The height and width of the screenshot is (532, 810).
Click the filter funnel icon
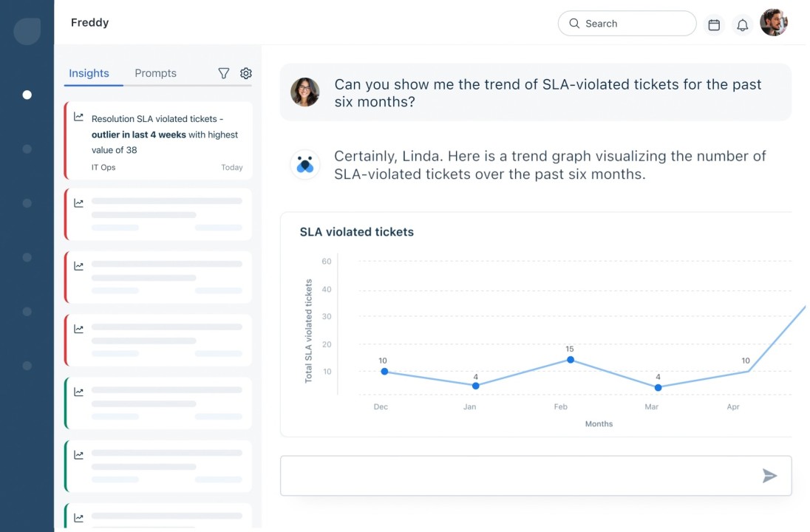point(223,73)
